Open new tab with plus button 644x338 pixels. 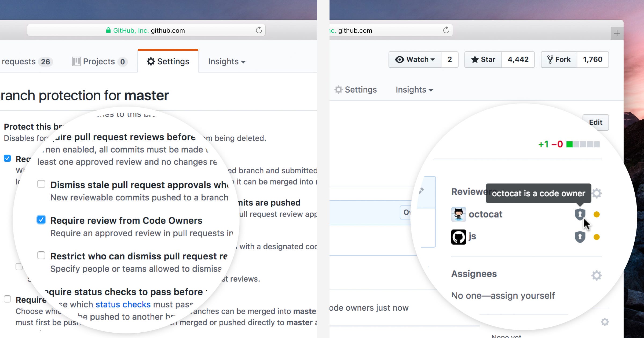click(617, 33)
